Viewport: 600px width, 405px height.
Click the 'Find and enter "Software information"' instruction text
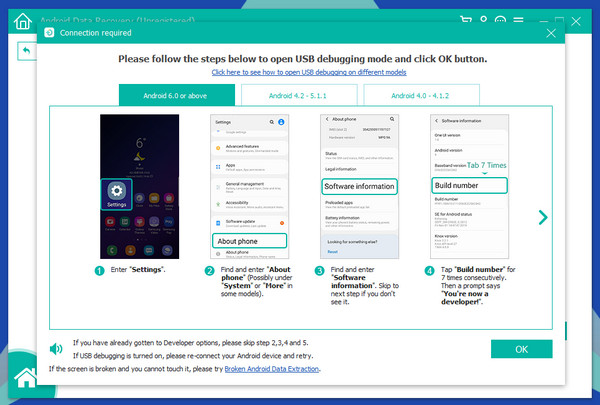(x=365, y=286)
